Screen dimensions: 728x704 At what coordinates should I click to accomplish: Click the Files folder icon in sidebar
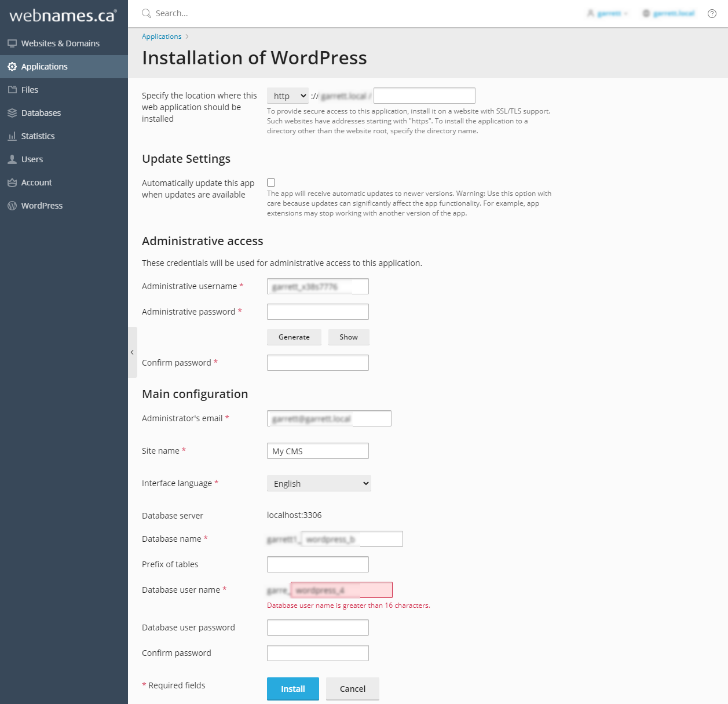click(12, 90)
